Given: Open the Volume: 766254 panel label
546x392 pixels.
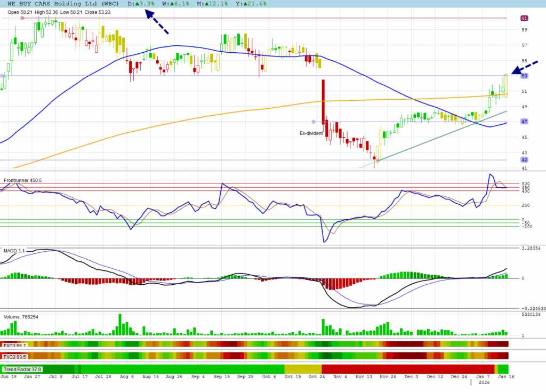Looking at the screenshot, I should [21, 317].
